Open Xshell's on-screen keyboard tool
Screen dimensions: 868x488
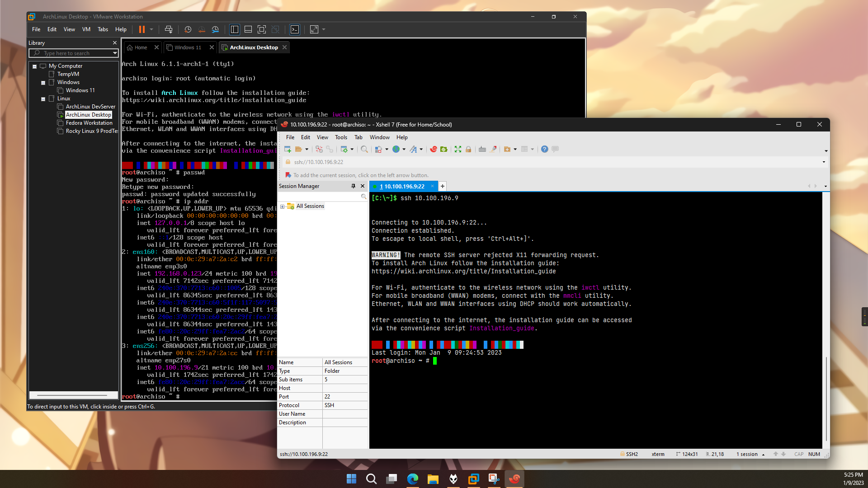(x=482, y=149)
